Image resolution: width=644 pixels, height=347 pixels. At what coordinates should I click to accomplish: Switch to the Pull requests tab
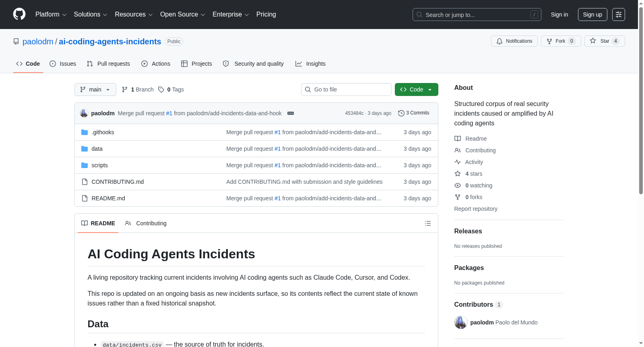(x=108, y=64)
